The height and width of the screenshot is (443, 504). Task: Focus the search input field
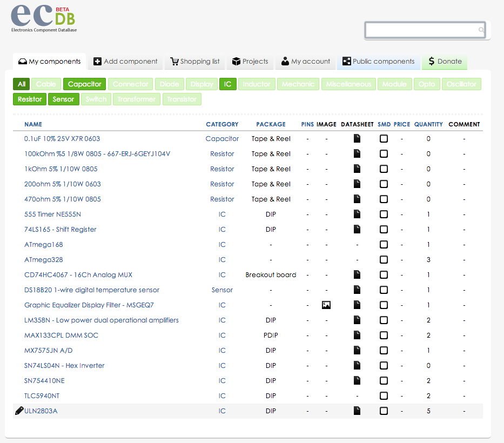425,30
